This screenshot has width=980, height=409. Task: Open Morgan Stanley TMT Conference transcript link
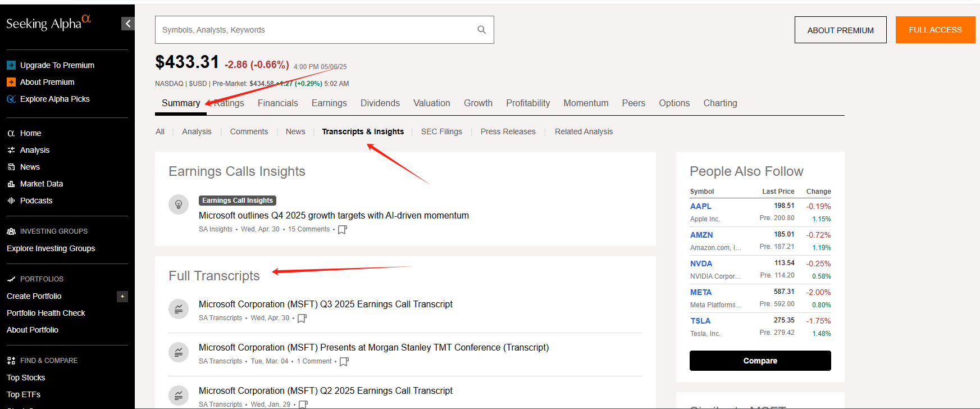click(x=374, y=348)
